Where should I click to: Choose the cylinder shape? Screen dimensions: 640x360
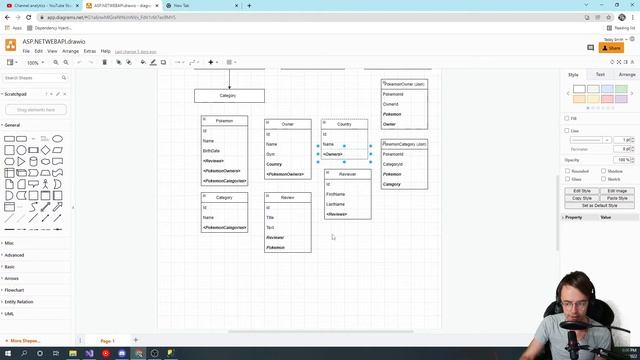33,162
